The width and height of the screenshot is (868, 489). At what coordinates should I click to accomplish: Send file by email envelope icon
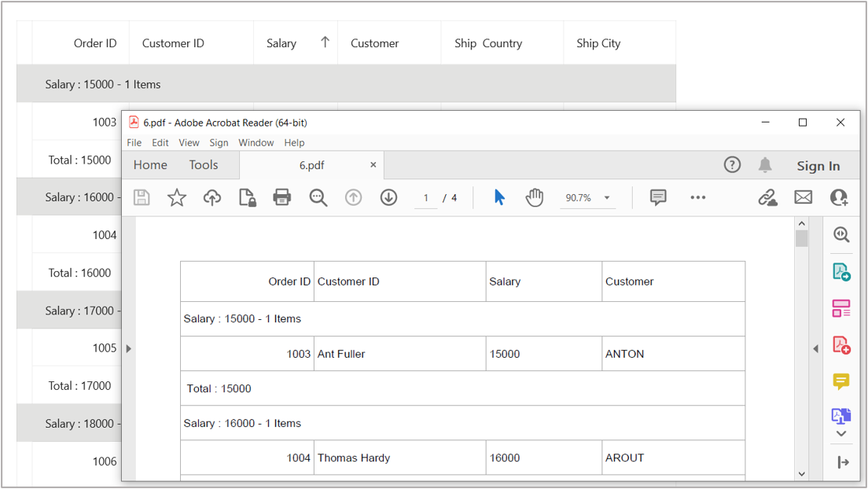803,197
